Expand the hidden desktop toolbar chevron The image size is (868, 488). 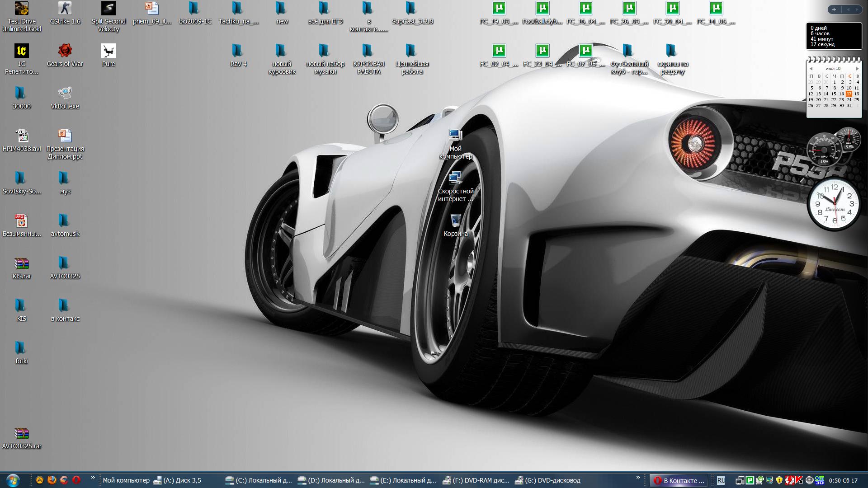click(x=638, y=478)
